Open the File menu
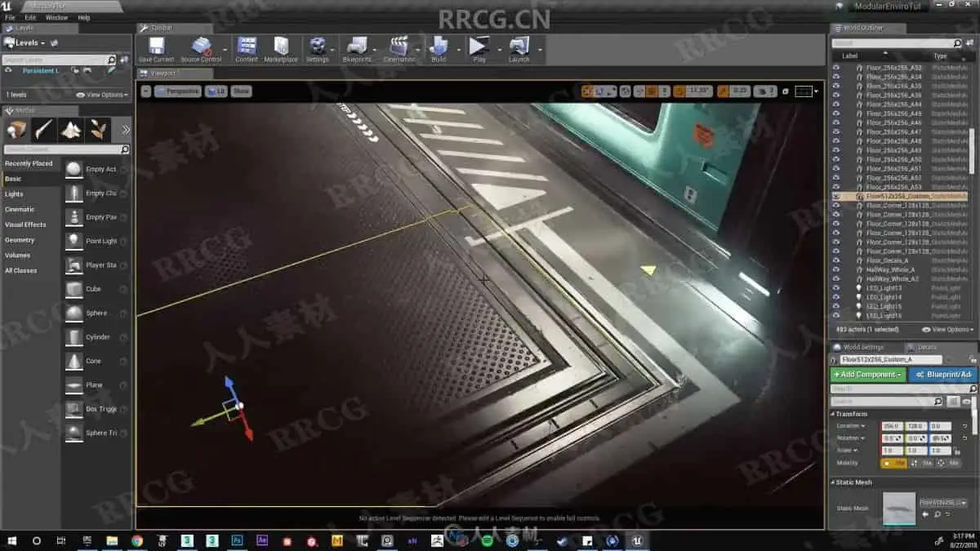980x551 pixels. click(x=10, y=17)
